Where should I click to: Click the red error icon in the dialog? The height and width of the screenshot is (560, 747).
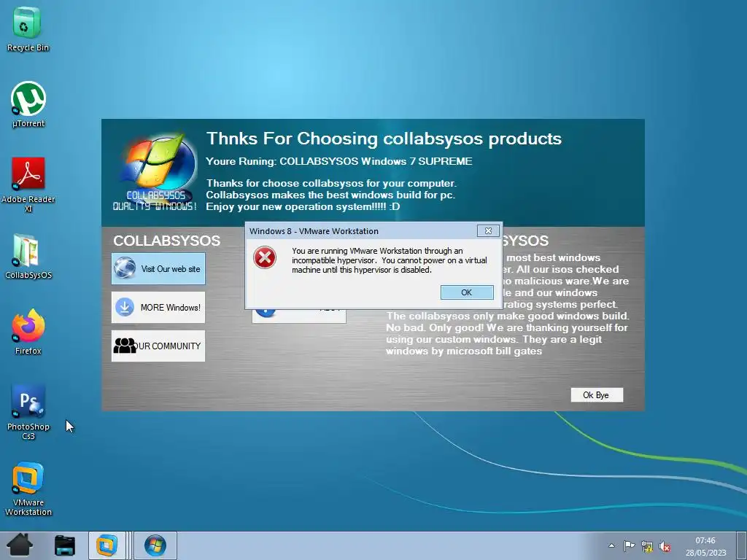(x=265, y=257)
